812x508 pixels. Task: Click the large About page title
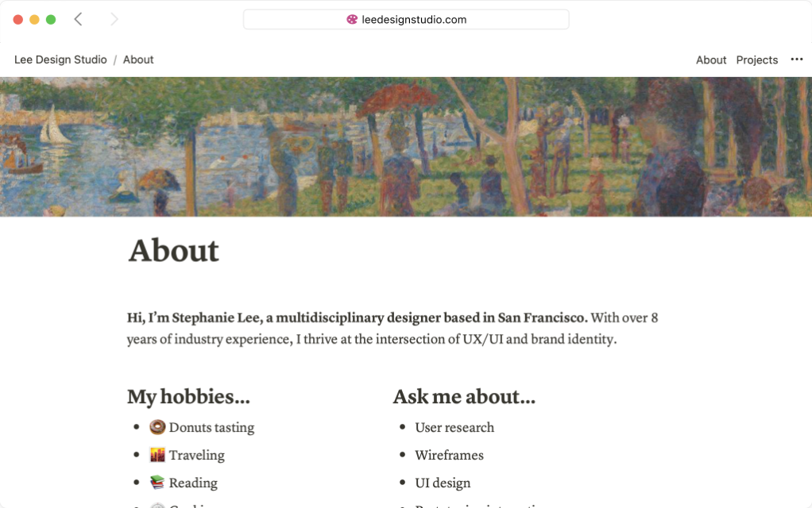coord(173,251)
